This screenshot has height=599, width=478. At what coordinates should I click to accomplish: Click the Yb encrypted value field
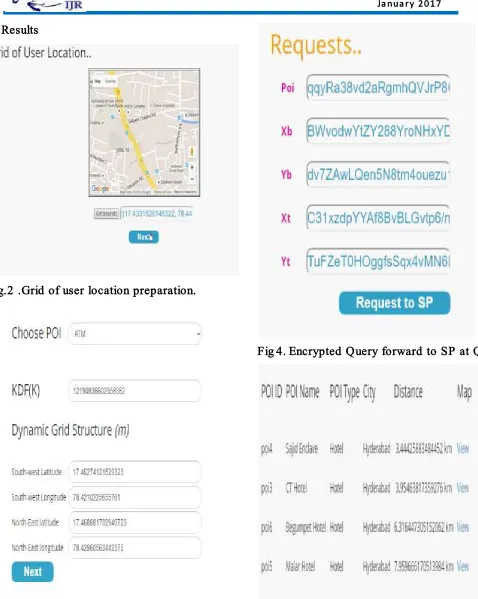tap(378, 175)
